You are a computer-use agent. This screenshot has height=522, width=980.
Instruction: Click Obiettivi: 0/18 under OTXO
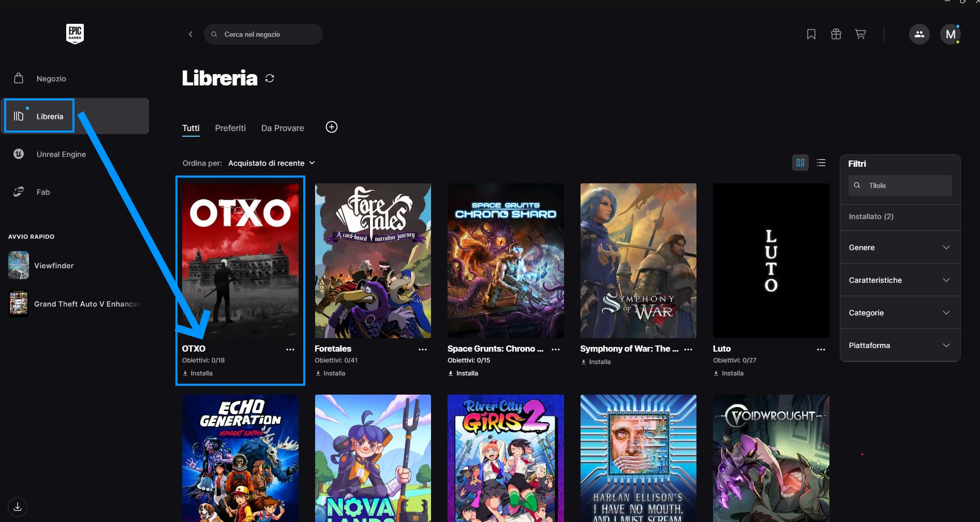click(203, 360)
